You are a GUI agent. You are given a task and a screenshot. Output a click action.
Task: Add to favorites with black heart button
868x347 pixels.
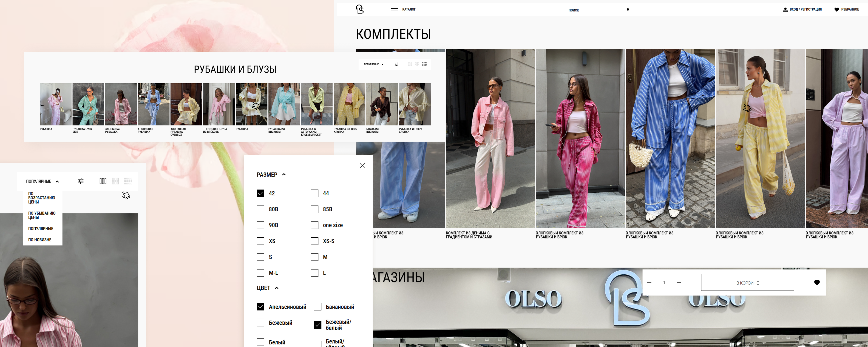(x=817, y=282)
